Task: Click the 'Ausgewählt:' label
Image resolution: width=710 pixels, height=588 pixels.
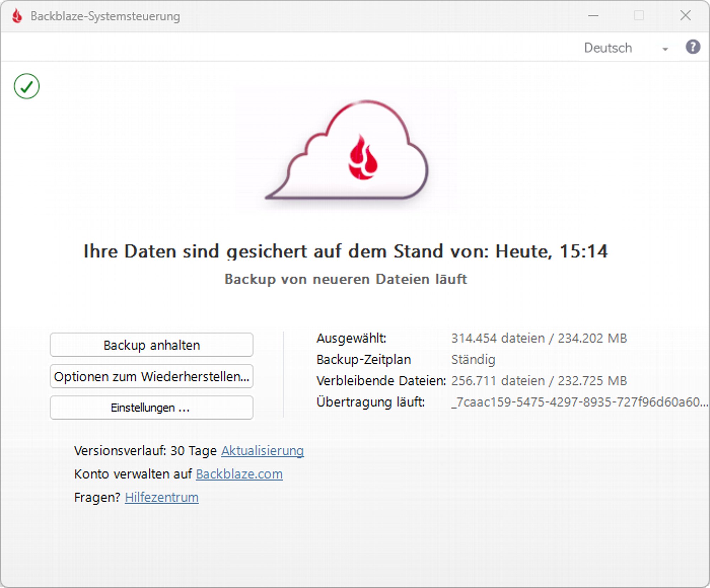Action: (351, 338)
